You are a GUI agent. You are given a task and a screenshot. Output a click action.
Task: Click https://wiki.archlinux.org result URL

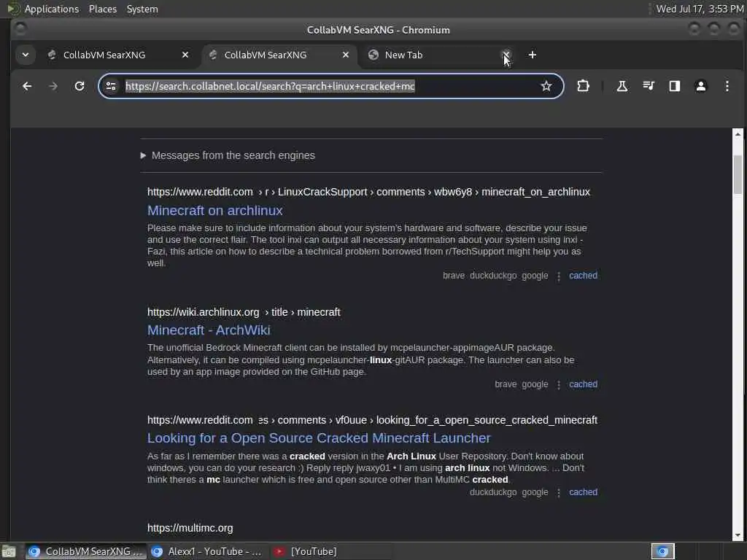point(244,312)
